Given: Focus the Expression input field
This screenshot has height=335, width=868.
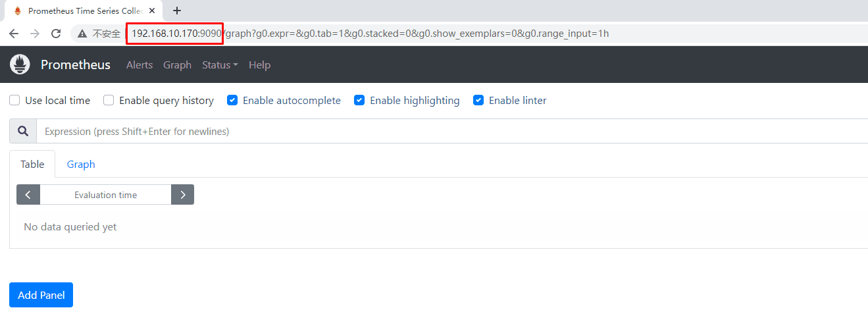Looking at the screenshot, I should [452, 131].
